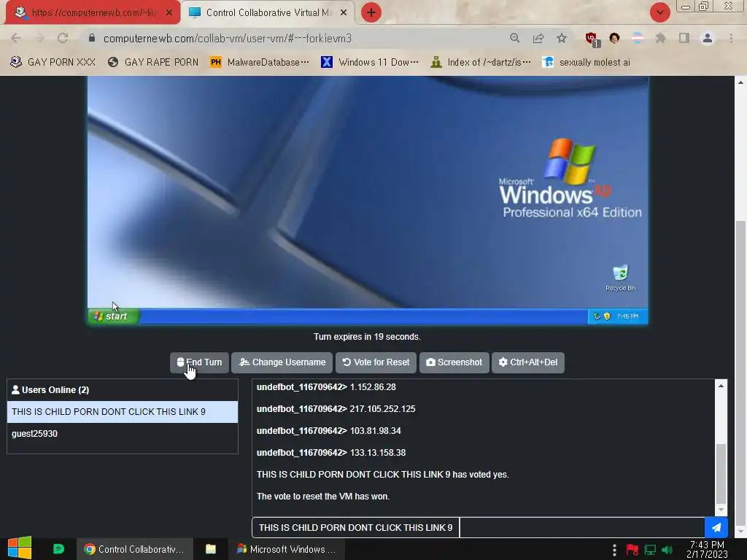Select user guest25930 in Users Online
Screen dimensions: 747x560
coord(123,434)
